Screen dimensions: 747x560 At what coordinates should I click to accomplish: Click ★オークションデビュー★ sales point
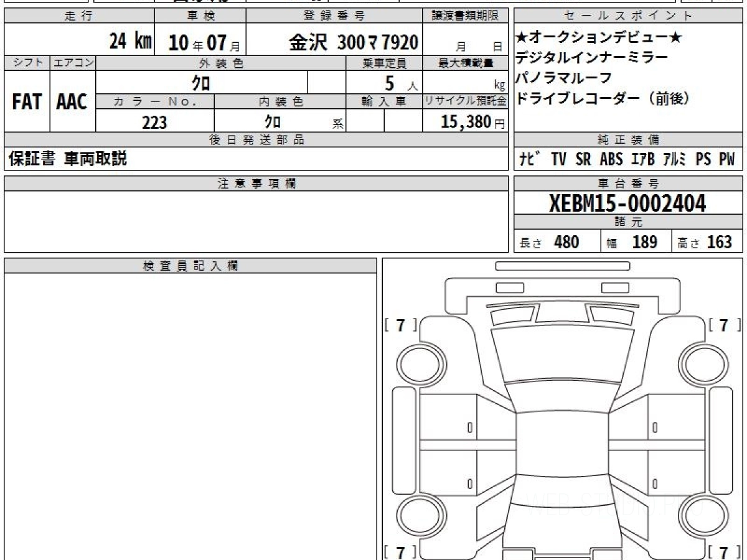pyautogui.click(x=599, y=39)
